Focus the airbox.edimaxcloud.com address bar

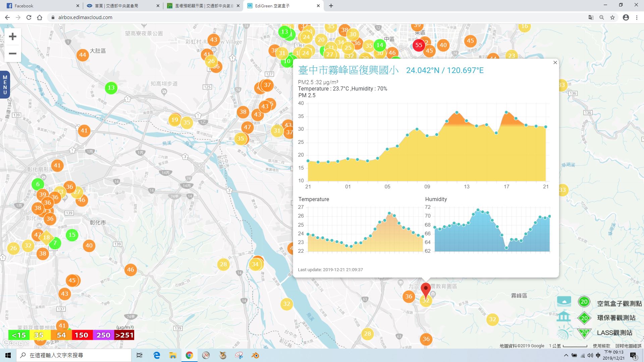point(315,17)
